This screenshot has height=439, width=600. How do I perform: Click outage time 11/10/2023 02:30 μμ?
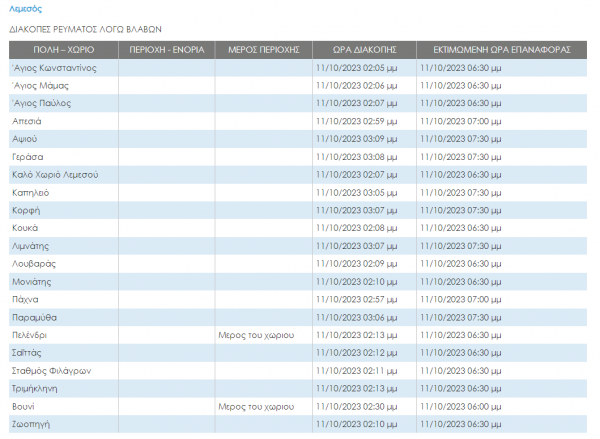tap(357, 406)
